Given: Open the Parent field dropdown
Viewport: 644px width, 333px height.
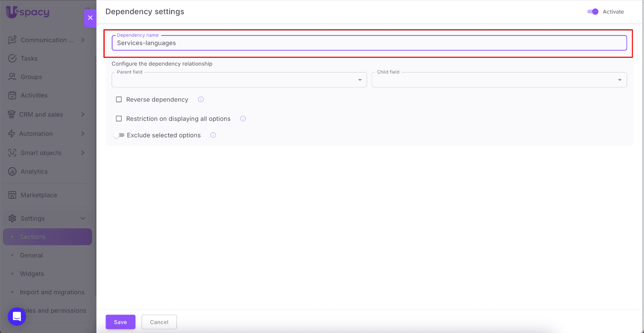Looking at the screenshot, I should click(239, 80).
